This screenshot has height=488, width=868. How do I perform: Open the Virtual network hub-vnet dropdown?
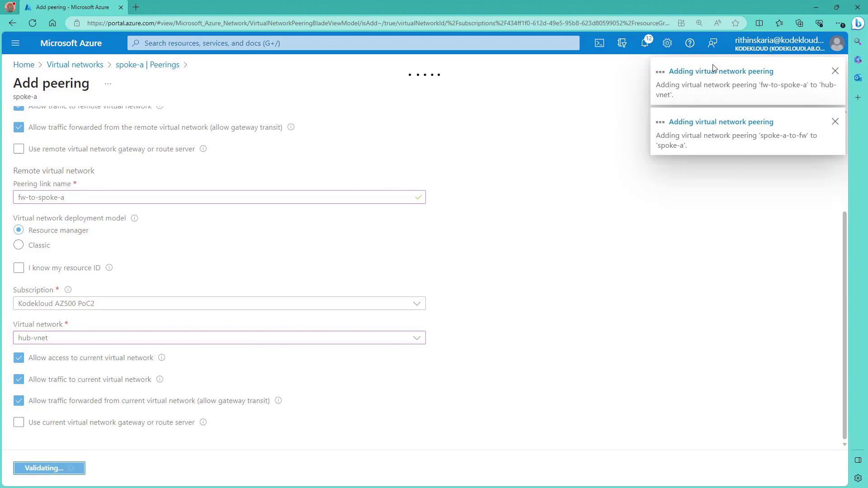(219, 338)
